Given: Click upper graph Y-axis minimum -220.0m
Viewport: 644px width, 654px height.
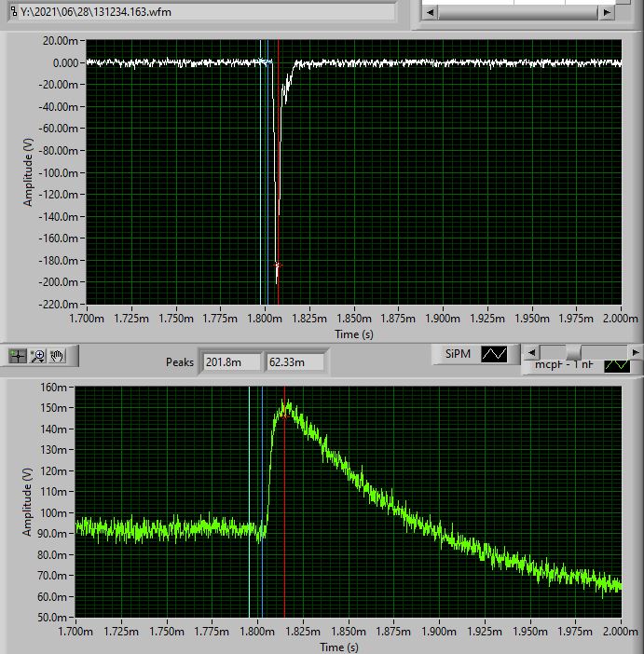Looking at the screenshot, I should click(58, 305).
